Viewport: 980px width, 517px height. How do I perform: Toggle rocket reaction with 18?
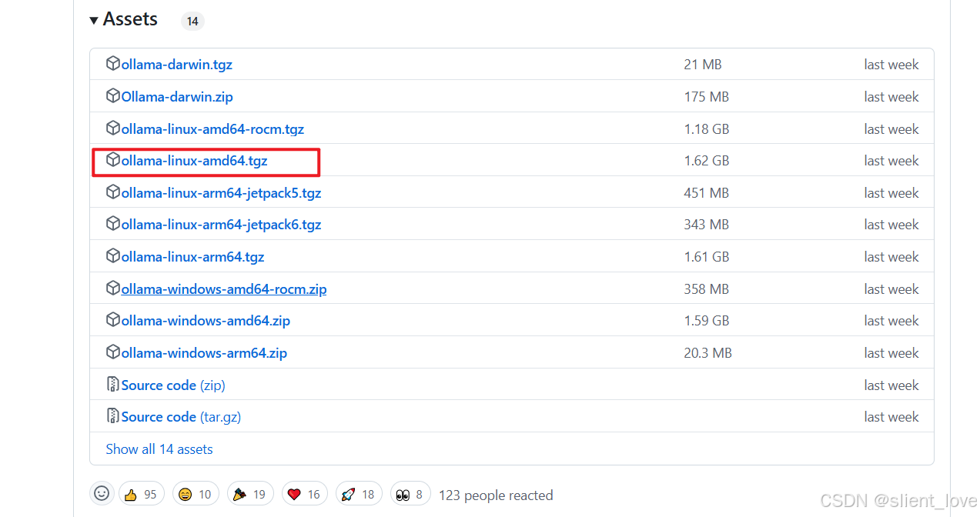[359, 494]
